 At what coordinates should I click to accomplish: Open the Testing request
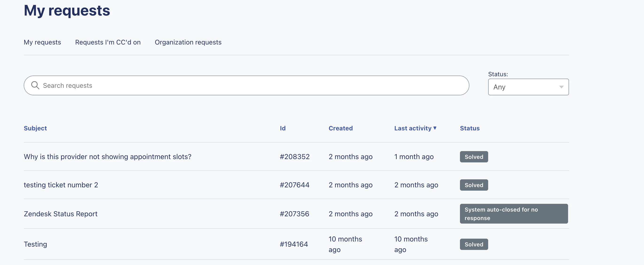tap(35, 244)
